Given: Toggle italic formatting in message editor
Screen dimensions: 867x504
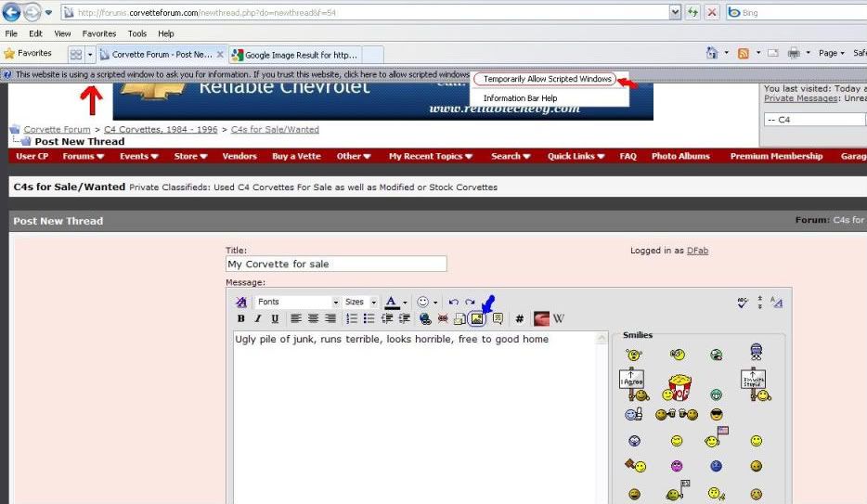Looking at the screenshot, I should 258,318.
